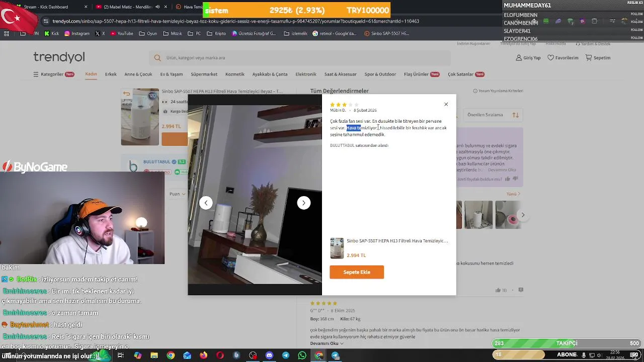Advance the review photo strip with the arrow

[x=523, y=215]
